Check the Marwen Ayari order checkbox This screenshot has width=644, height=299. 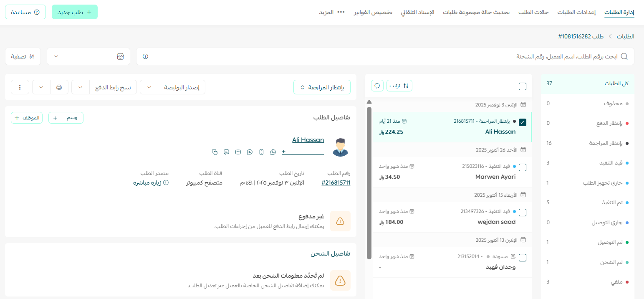point(522,167)
